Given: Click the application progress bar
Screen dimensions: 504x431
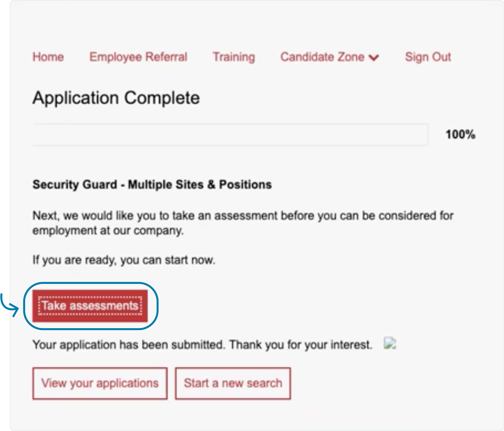Looking at the screenshot, I should click(x=230, y=135).
